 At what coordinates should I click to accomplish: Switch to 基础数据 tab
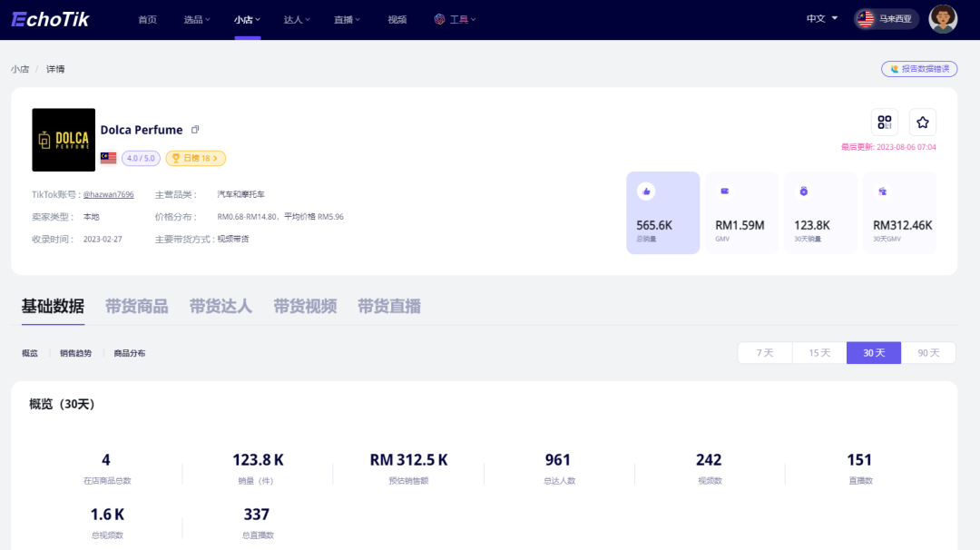pyautogui.click(x=54, y=306)
